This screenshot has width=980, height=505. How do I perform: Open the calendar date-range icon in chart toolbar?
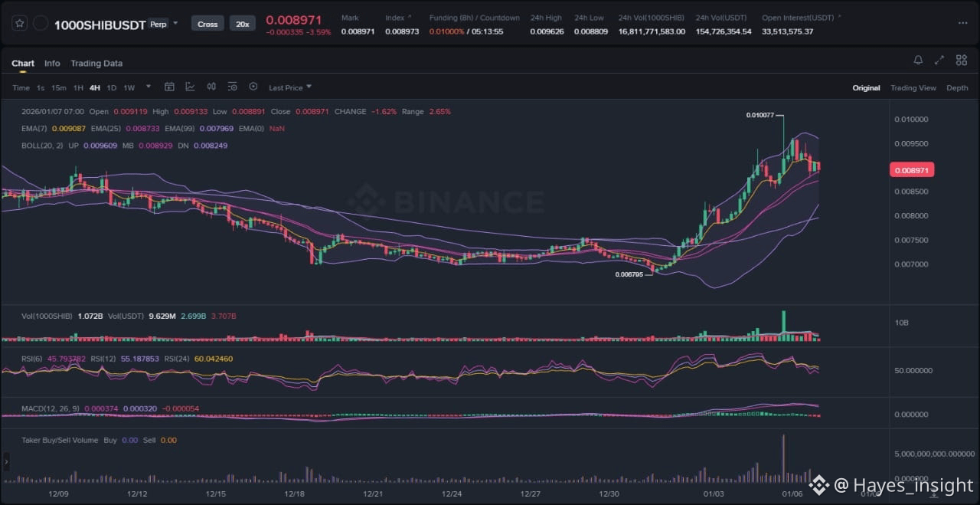coord(170,87)
